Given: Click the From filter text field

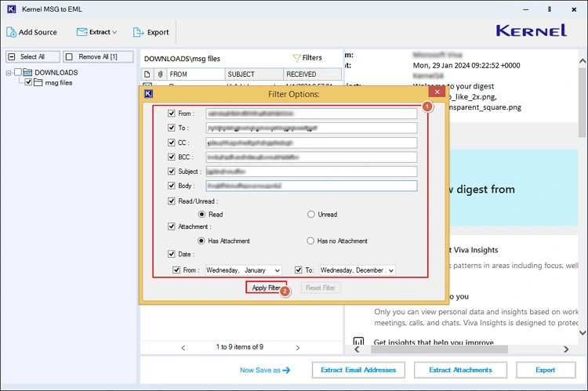Looking at the screenshot, I should tap(311, 114).
